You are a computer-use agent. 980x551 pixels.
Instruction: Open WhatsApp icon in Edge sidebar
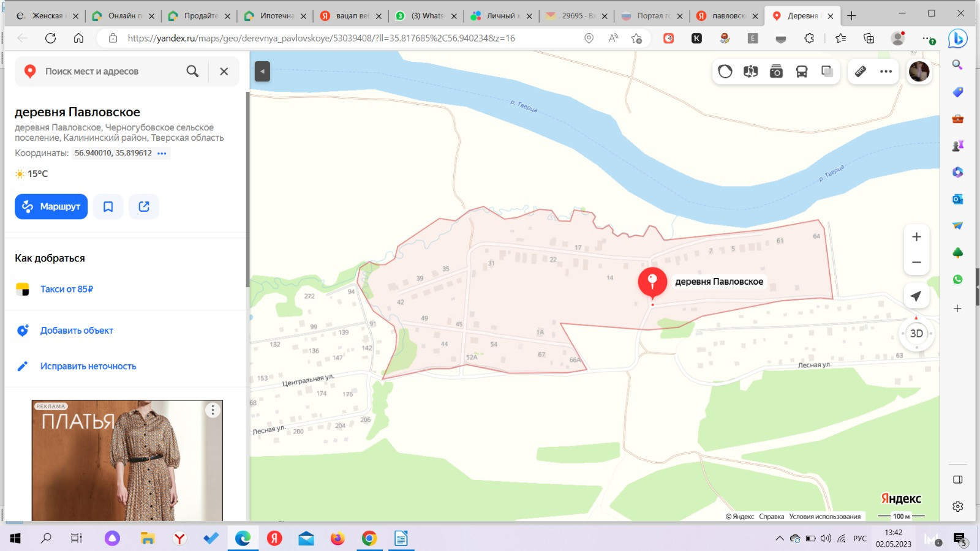point(957,280)
